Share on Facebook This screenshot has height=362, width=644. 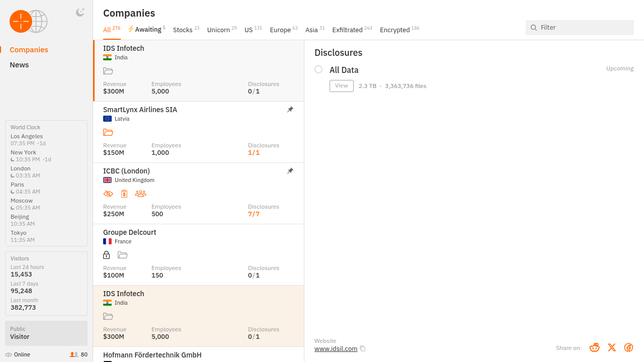point(628,347)
